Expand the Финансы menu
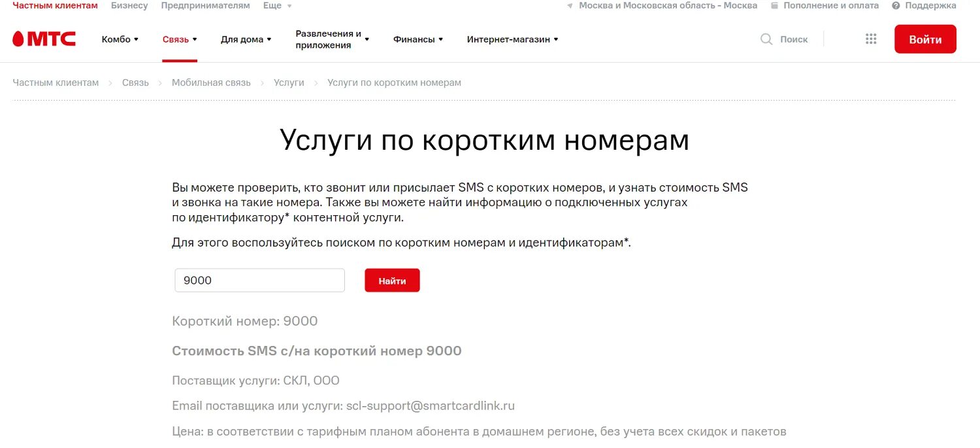Image resolution: width=980 pixels, height=448 pixels. pyautogui.click(x=418, y=39)
